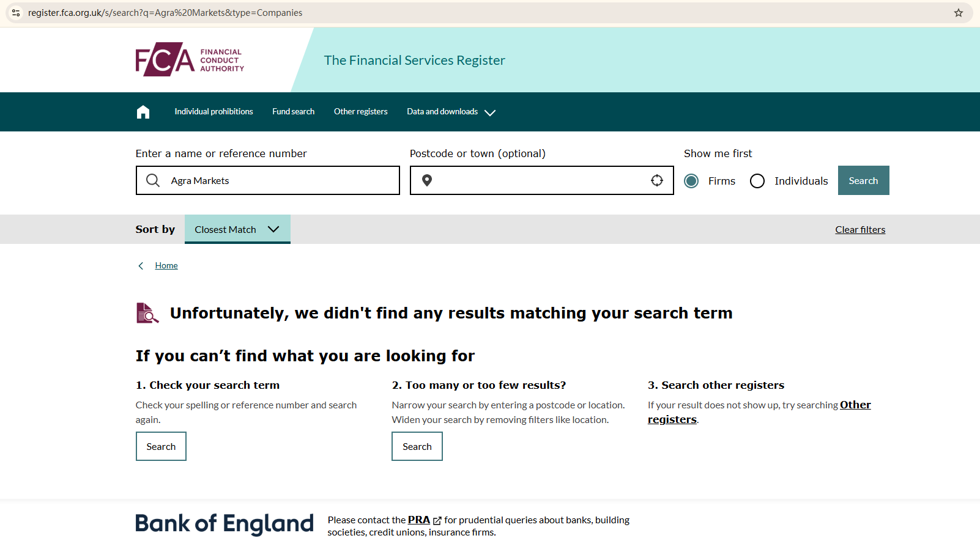Image resolution: width=980 pixels, height=552 pixels.
Task: Click the PRA external link
Action: [420, 520]
